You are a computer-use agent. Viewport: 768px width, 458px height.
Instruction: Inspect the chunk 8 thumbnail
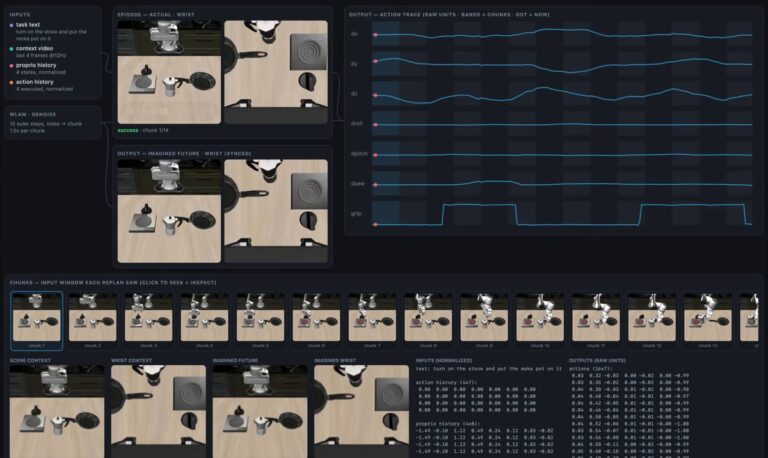[x=428, y=320]
